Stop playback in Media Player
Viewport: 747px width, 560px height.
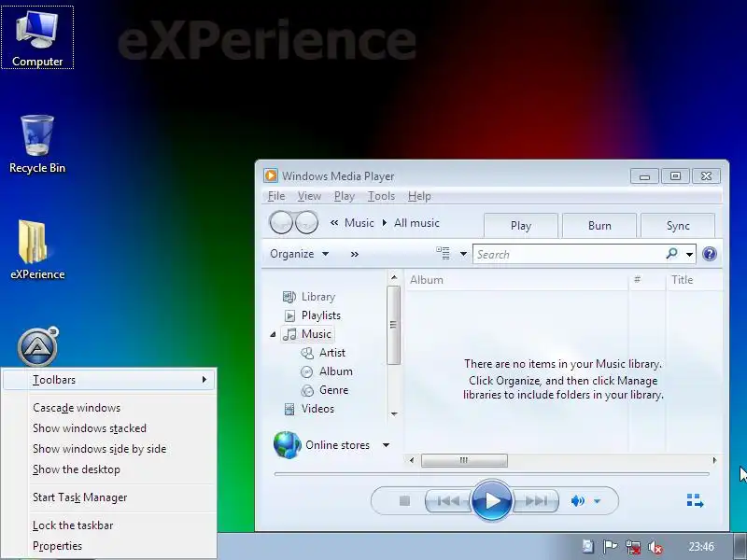tap(404, 501)
